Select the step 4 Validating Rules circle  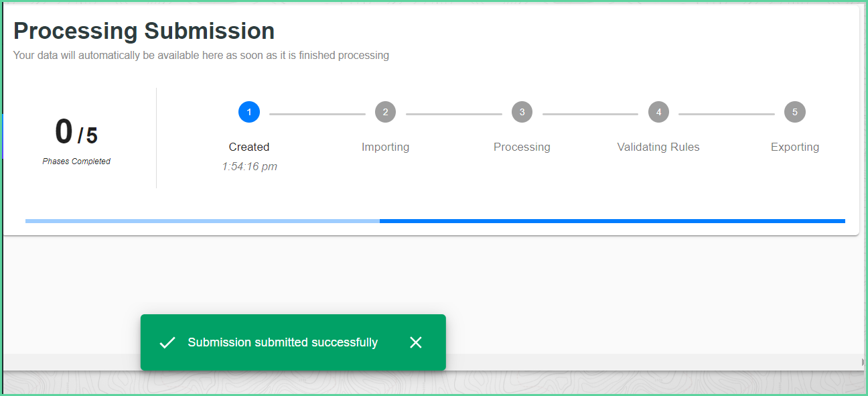658,112
